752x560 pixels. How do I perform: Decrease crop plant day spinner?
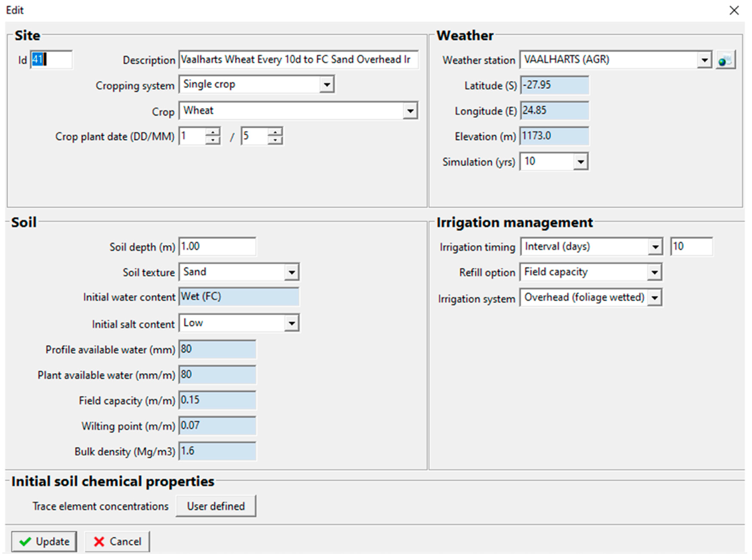click(x=213, y=140)
